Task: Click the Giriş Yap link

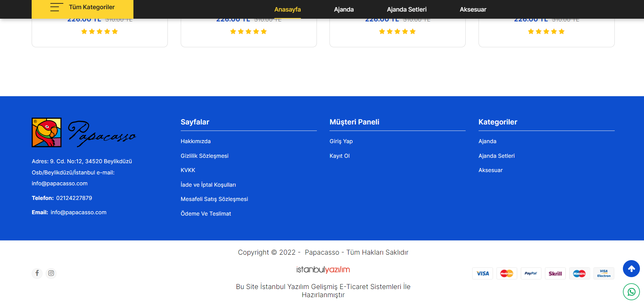Action: [341, 141]
